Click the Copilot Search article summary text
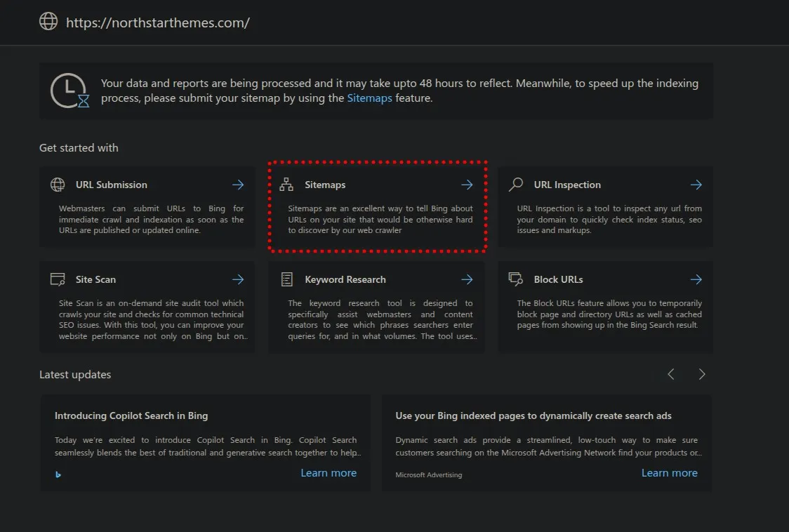This screenshot has height=532, width=789. [207, 446]
